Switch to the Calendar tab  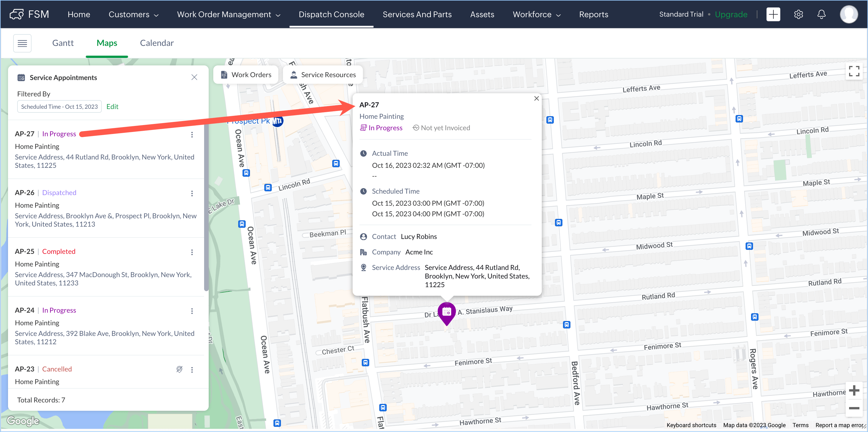[x=157, y=43]
